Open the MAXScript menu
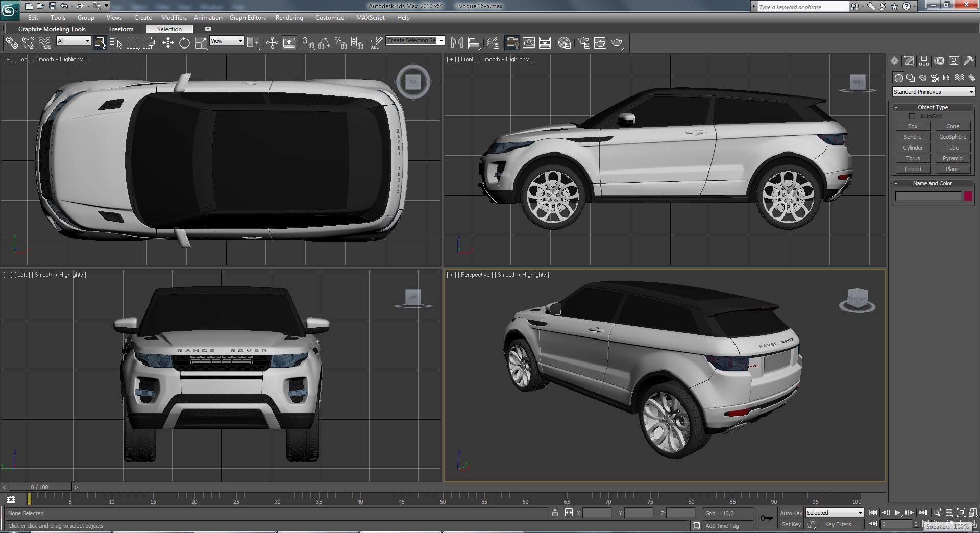 [371, 18]
